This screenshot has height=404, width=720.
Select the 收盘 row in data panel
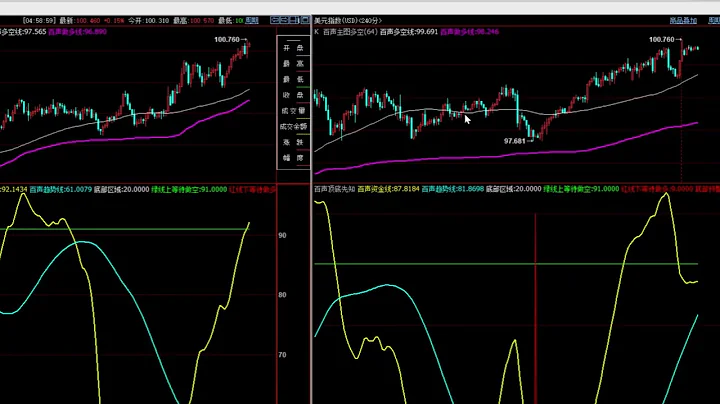coord(293,95)
